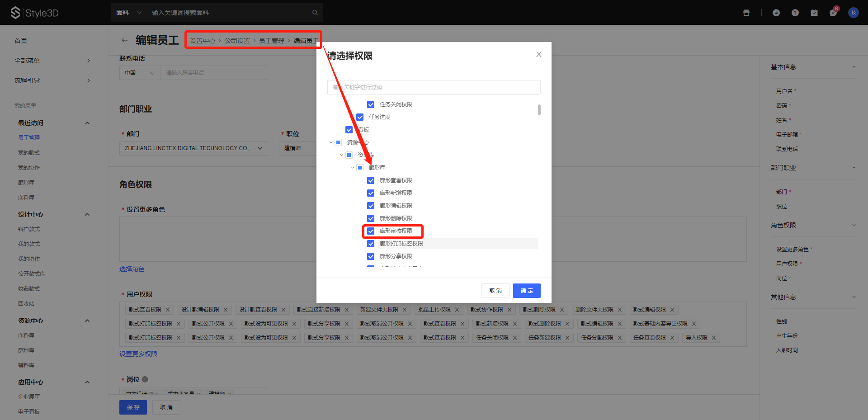This screenshot has height=420, width=868.
Task: Click the Style3D logo
Action: coord(35,13)
